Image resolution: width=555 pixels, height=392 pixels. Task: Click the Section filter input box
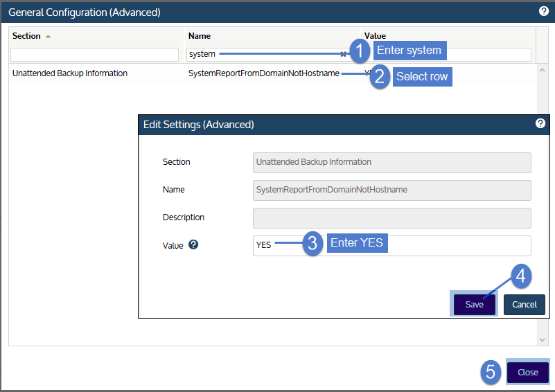coord(94,55)
